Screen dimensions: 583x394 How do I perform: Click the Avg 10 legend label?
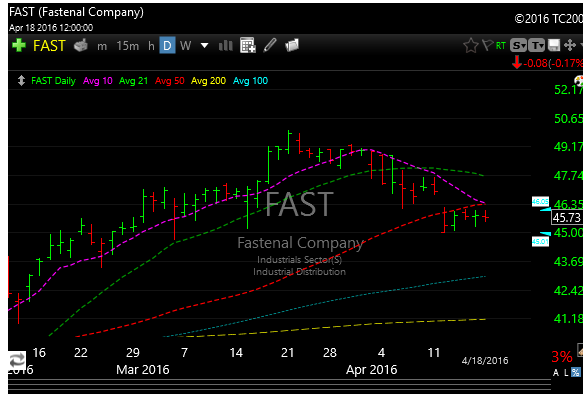click(x=98, y=81)
